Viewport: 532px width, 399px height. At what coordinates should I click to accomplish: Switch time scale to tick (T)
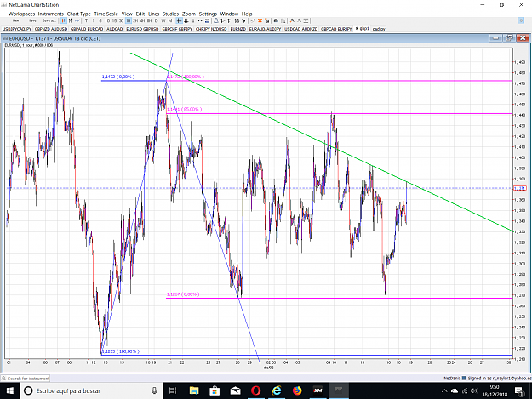click(x=86, y=20)
